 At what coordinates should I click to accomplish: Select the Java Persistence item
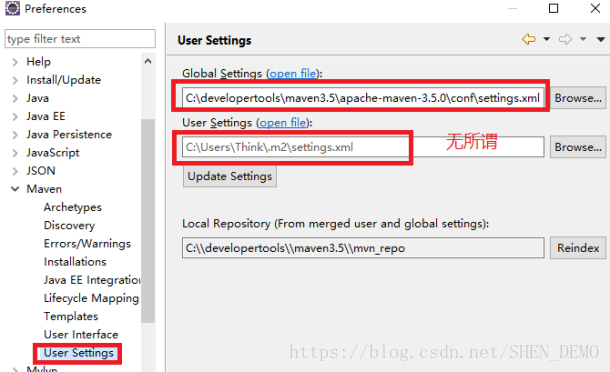point(69,135)
